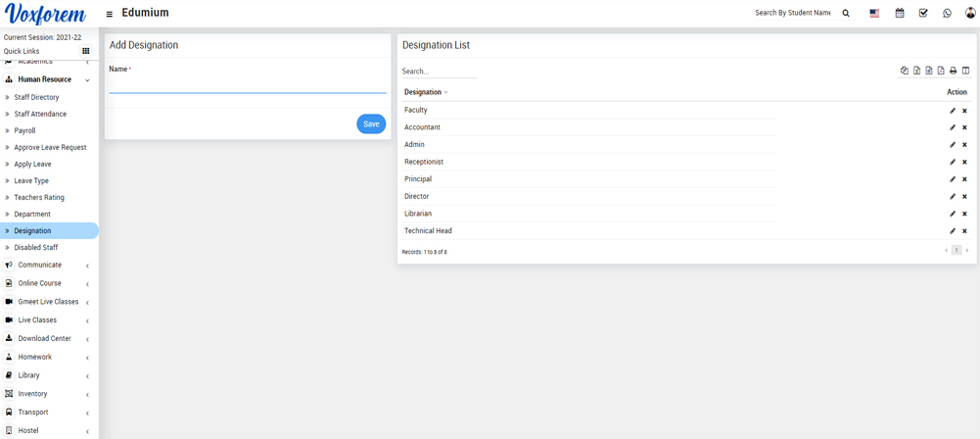Sort by Designation column header
The height and width of the screenshot is (439, 980).
pos(426,92)
